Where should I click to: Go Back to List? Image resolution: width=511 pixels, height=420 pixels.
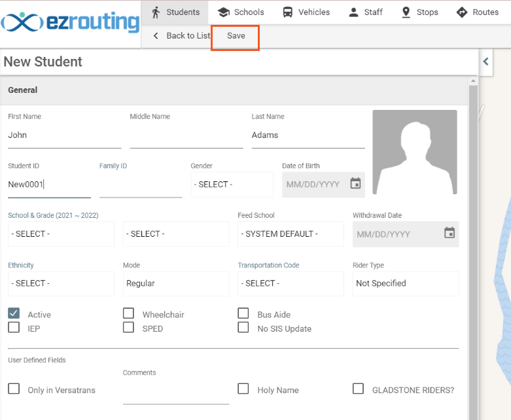(182, 36)
